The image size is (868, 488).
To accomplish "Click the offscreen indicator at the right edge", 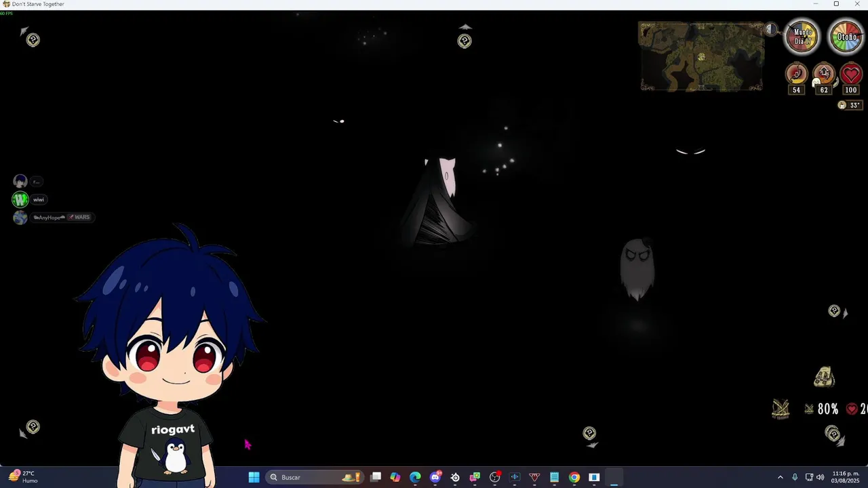I will [x=835, y=310].
